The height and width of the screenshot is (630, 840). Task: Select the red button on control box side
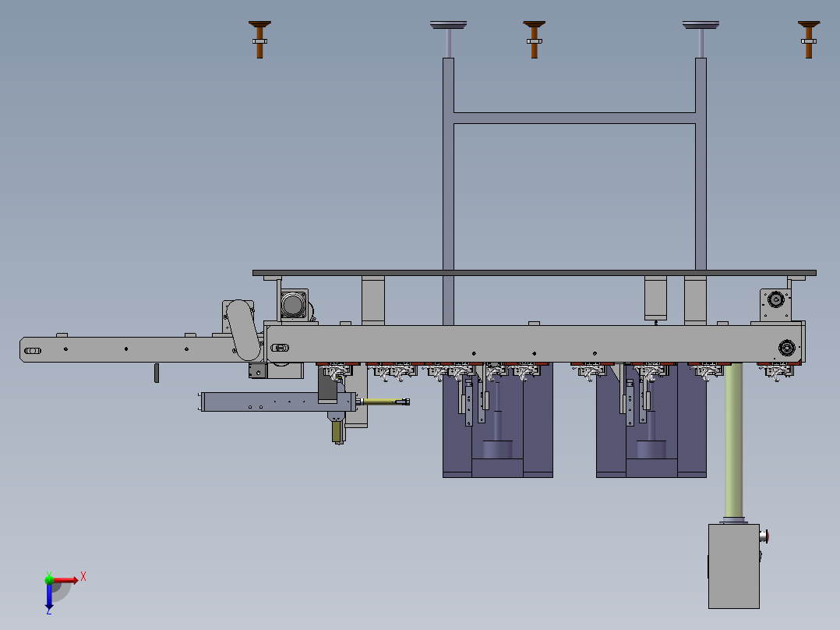[x=767, y=536]
